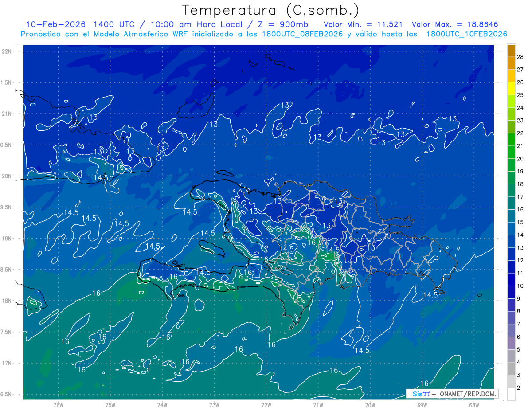The image size is (532, 411).
Task: Click legend value 22
Action: [x=520, y=133]
